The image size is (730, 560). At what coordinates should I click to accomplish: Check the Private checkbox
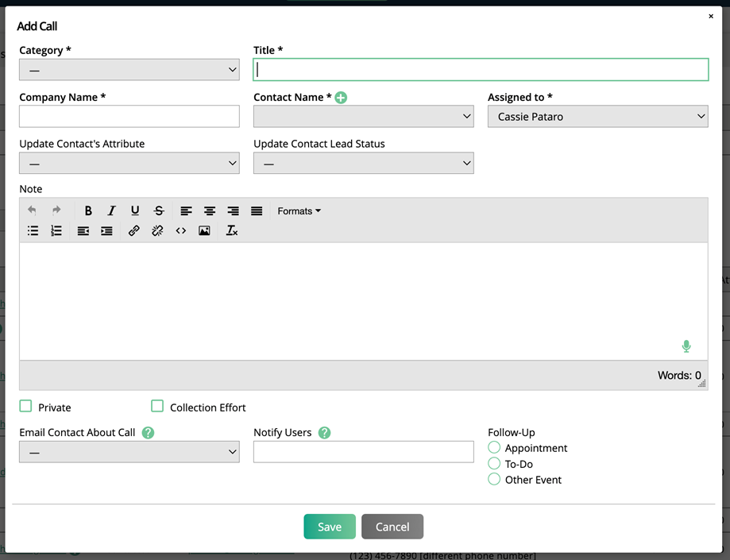(x=26, y=407)
